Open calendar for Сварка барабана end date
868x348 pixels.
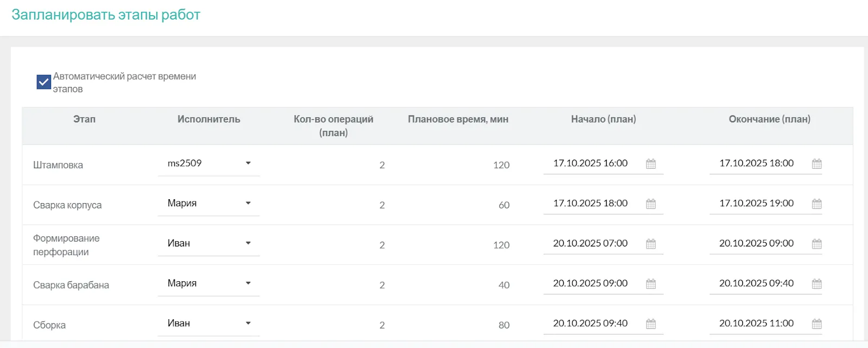[x=816, y=284]
